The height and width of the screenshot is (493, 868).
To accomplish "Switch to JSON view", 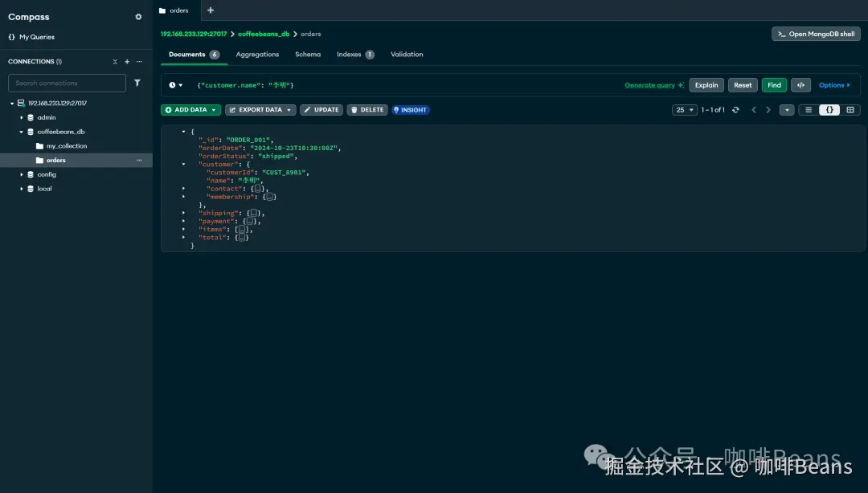I will click(829, 110).
